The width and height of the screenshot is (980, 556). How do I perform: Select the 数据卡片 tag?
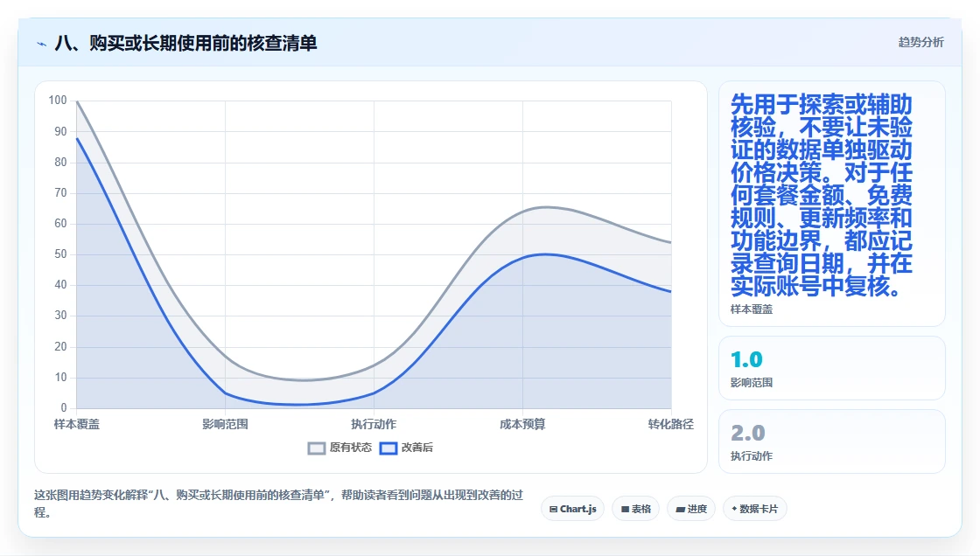click(755, 509)
